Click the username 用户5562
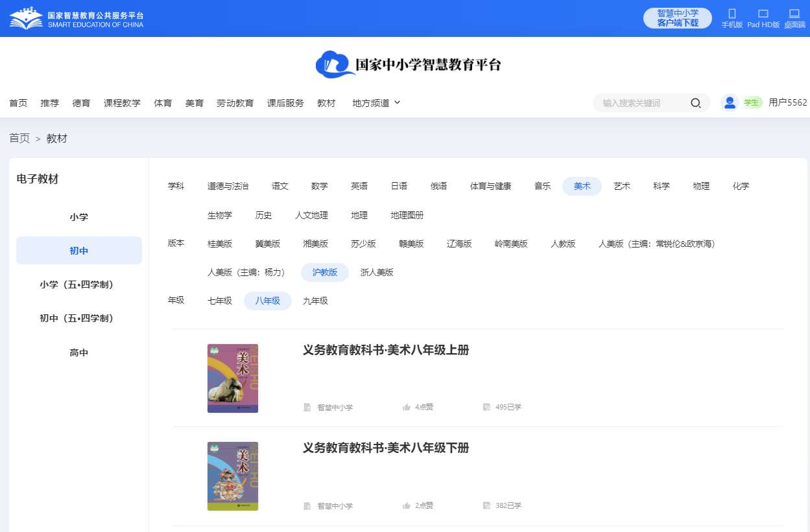The image size is (810, 532). (x=788, y=102)
